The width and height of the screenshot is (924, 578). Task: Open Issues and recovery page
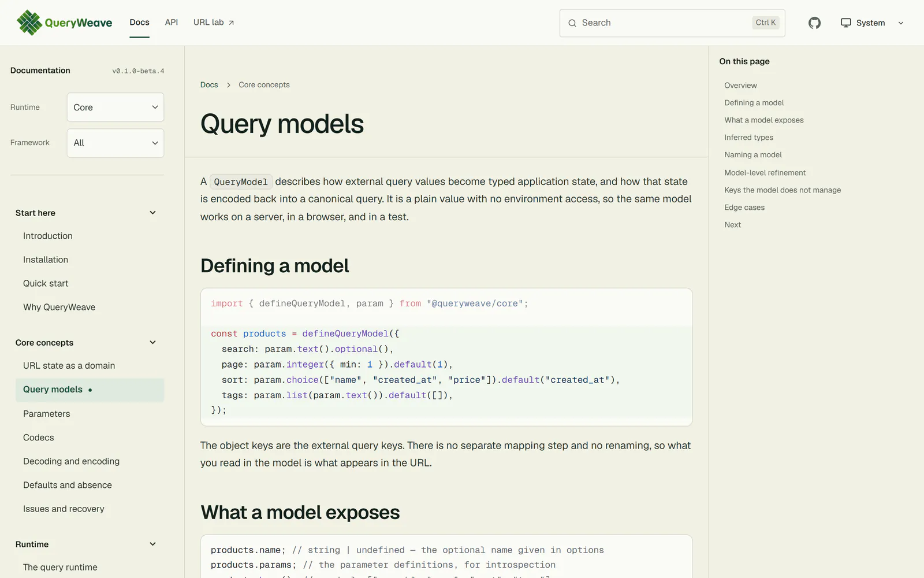(64, 509)
